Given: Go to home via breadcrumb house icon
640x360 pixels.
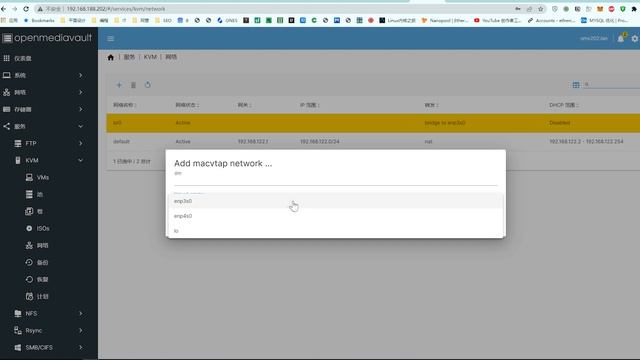Looking at the screenshot, I should (x=111, y=57).
